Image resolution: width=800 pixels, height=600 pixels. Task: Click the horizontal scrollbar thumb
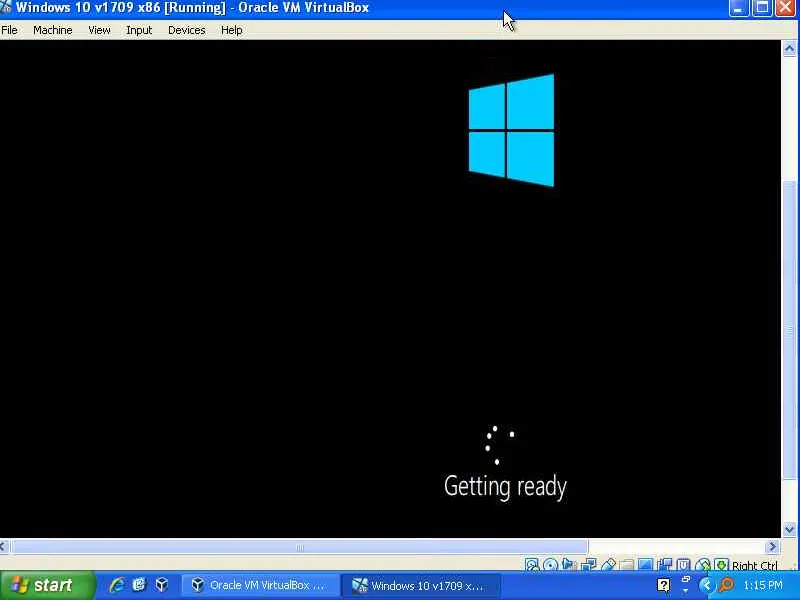pyautogui.click(x=299, y=547)
